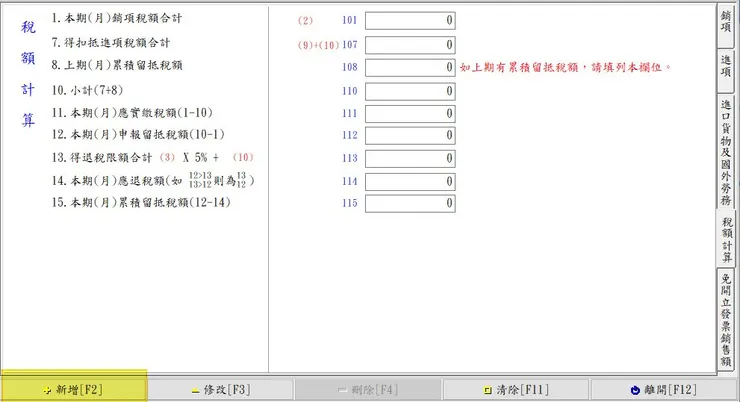The width and height of the screenshot is (740, 402).
Task: Click the blue field code 108
Action: click(x=350, y=67)
